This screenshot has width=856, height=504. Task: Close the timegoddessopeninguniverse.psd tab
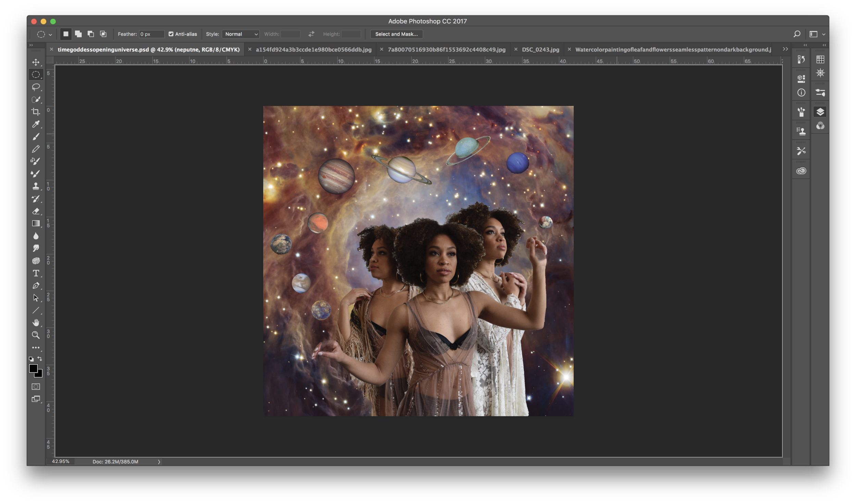pos(51,50)
